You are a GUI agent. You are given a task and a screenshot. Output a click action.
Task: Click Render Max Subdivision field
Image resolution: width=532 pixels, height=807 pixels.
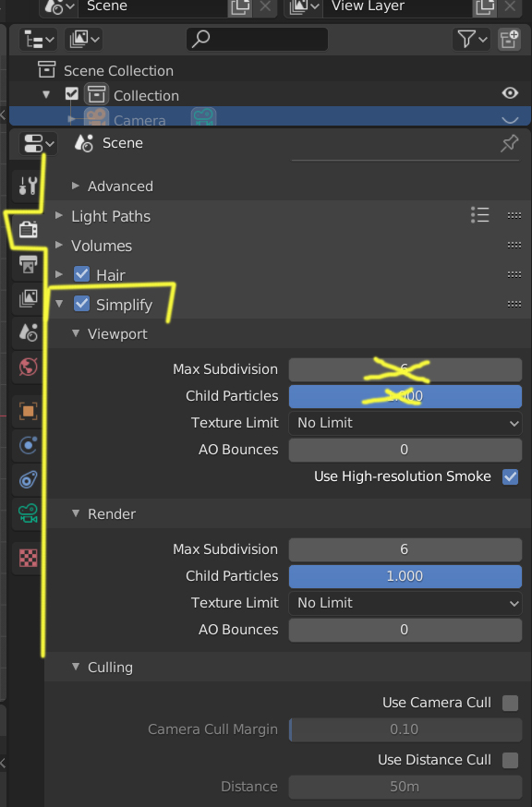[405, 549]
